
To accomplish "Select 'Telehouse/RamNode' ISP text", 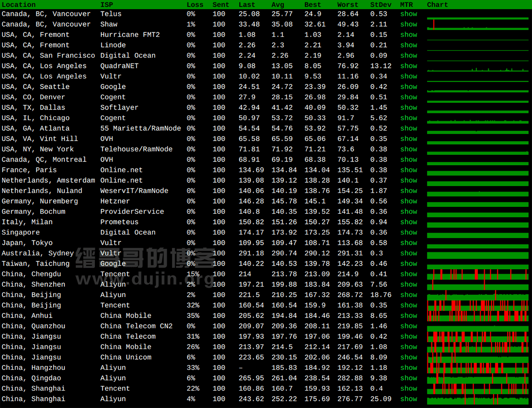I will (137, 149).
